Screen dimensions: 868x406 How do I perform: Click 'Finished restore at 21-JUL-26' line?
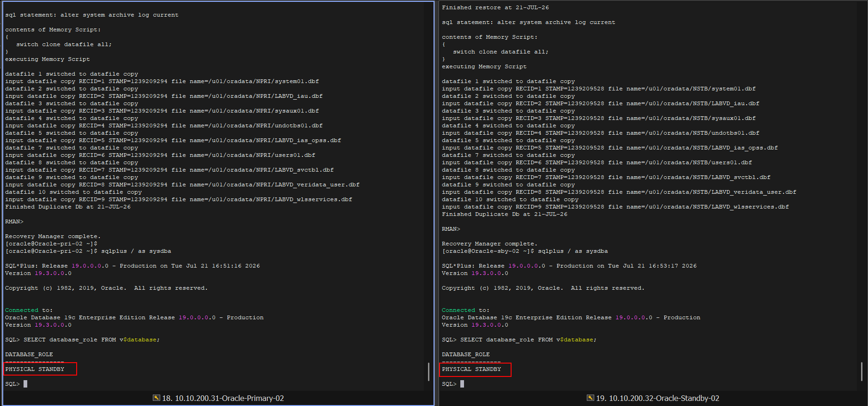[495, 7]
